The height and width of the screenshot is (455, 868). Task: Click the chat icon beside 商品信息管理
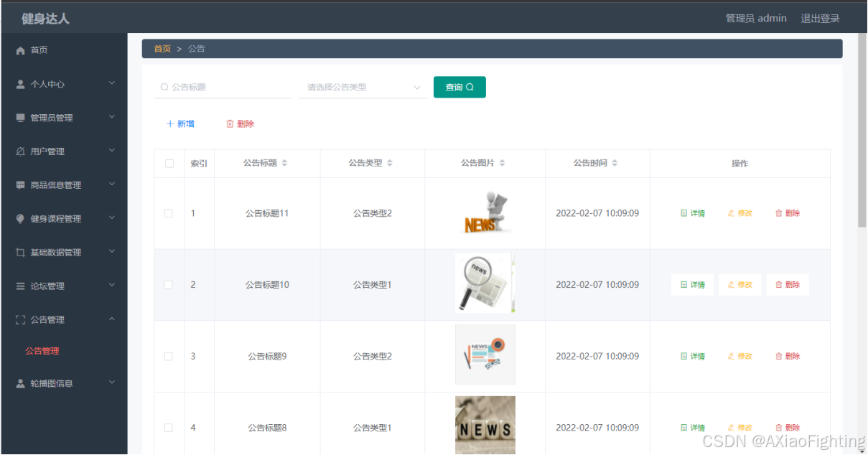tap(20, 185)
